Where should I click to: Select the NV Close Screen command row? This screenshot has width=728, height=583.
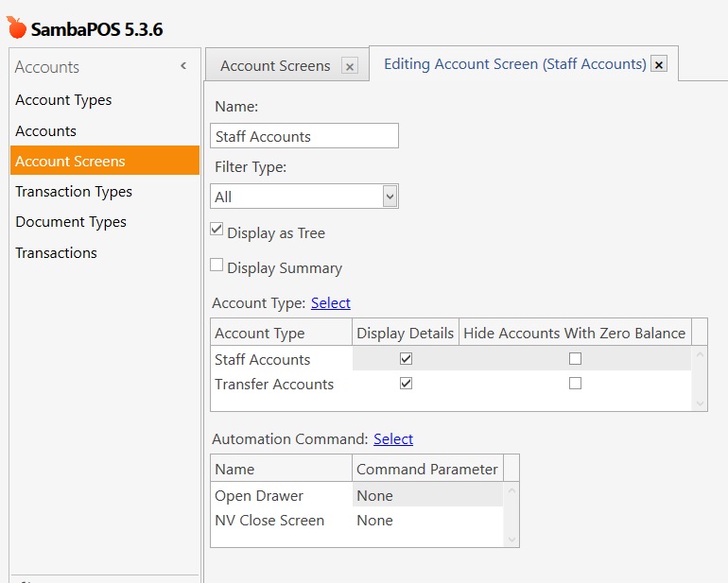point(356,520)
